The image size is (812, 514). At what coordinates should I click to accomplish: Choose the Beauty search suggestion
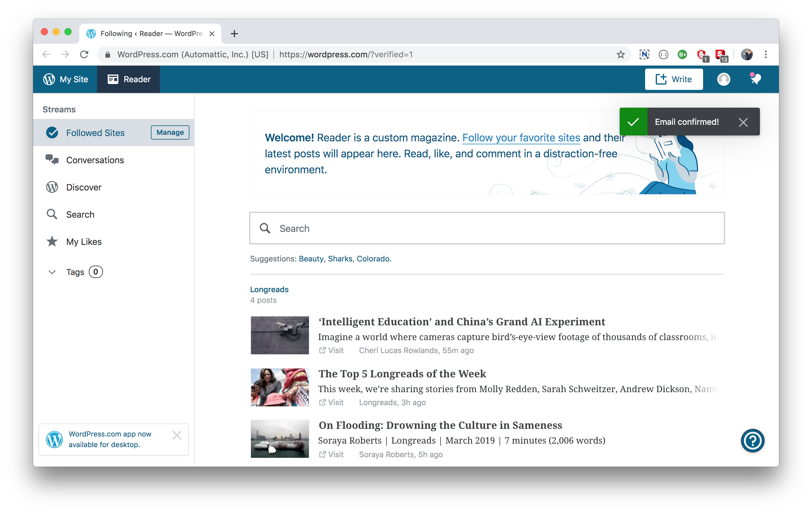(x=311, y=258)
